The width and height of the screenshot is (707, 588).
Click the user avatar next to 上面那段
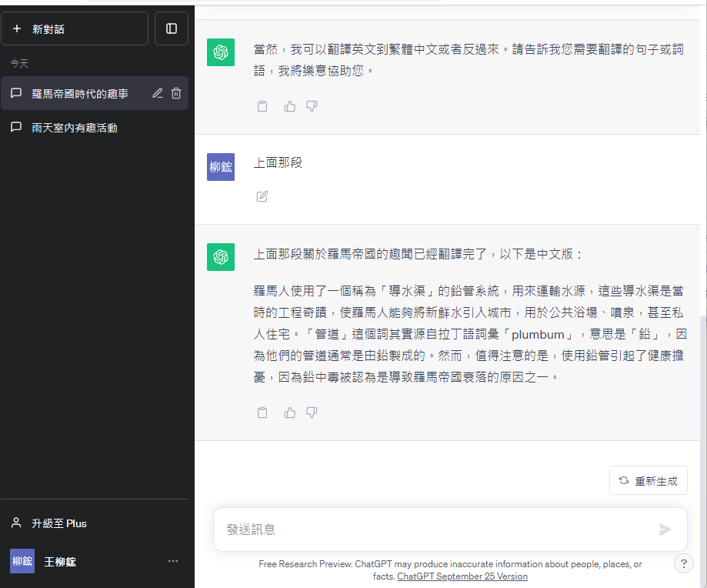pyautogui.click(x=221, y=167)
